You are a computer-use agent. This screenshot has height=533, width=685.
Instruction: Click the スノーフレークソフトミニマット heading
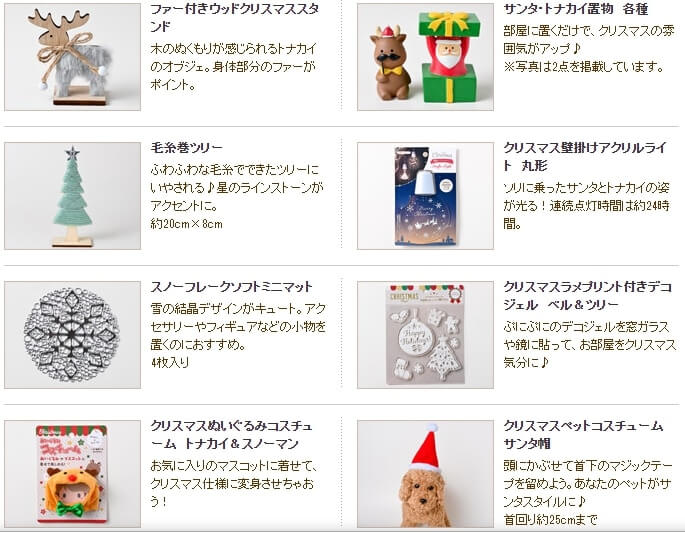(x=232, y=287)
